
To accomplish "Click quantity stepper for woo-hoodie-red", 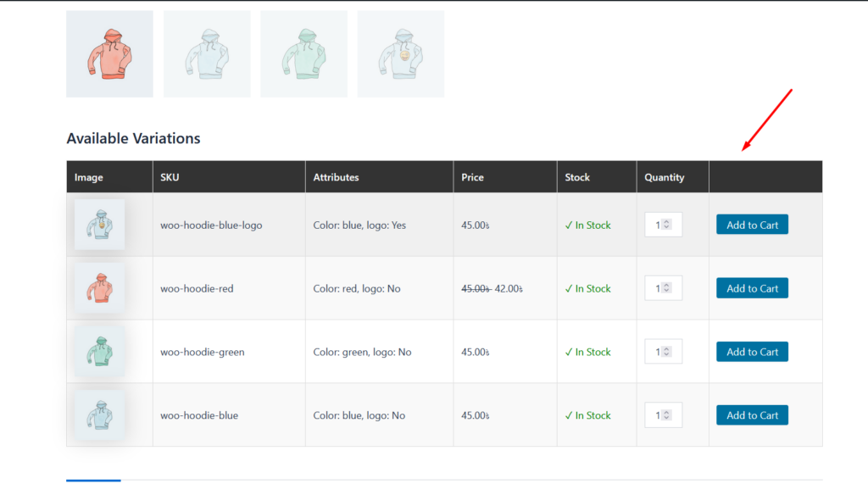I will tap(666, 288).
